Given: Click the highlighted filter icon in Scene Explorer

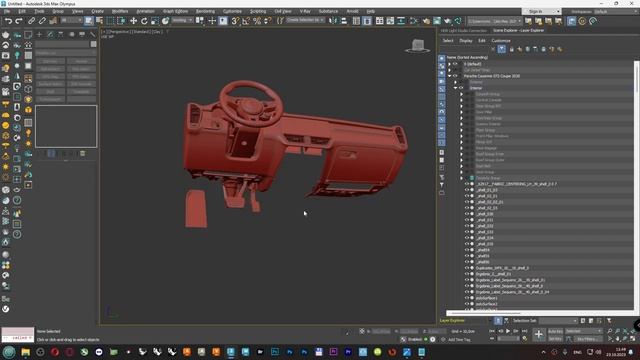Looking at the screenshot, I should click(502, 49).
